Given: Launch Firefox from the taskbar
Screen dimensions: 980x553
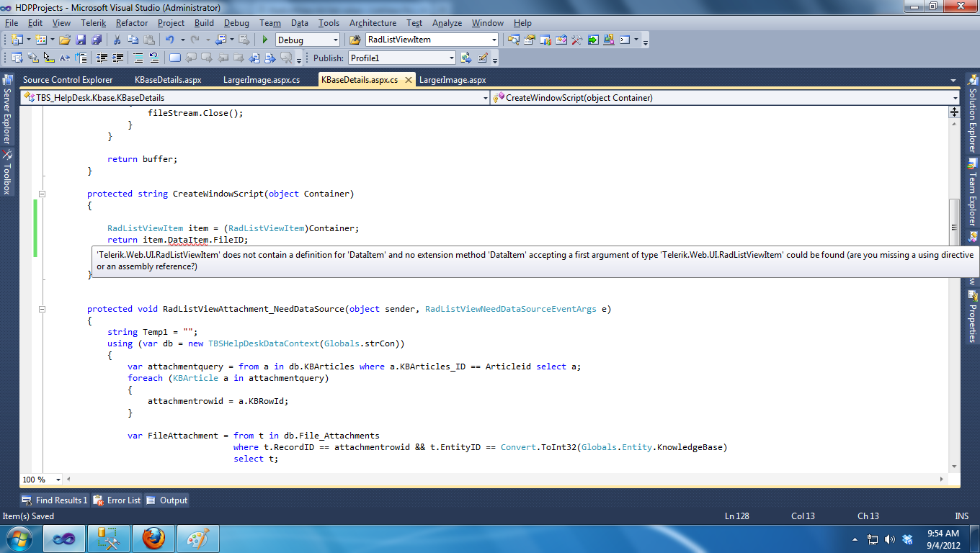Looking at the screenshot, I should point(153,539).
